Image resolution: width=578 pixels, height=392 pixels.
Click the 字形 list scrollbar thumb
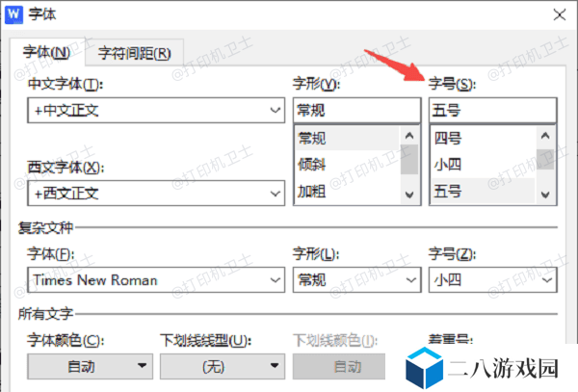pos(409,159)
